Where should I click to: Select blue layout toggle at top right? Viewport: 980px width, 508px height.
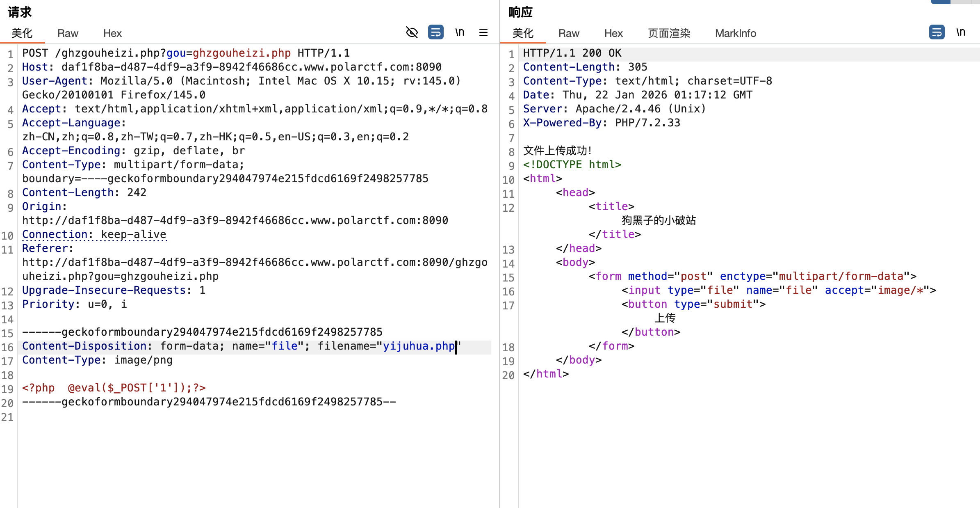(940, 2)
